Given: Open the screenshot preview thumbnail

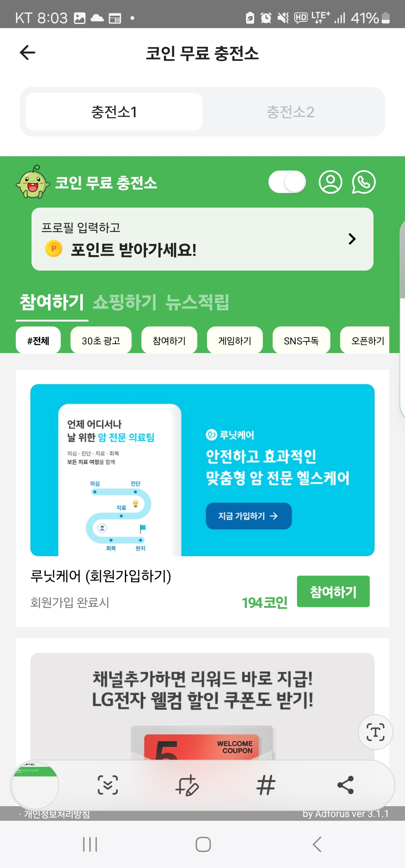Looking at the screenshot, I should [x=35, y=785].
